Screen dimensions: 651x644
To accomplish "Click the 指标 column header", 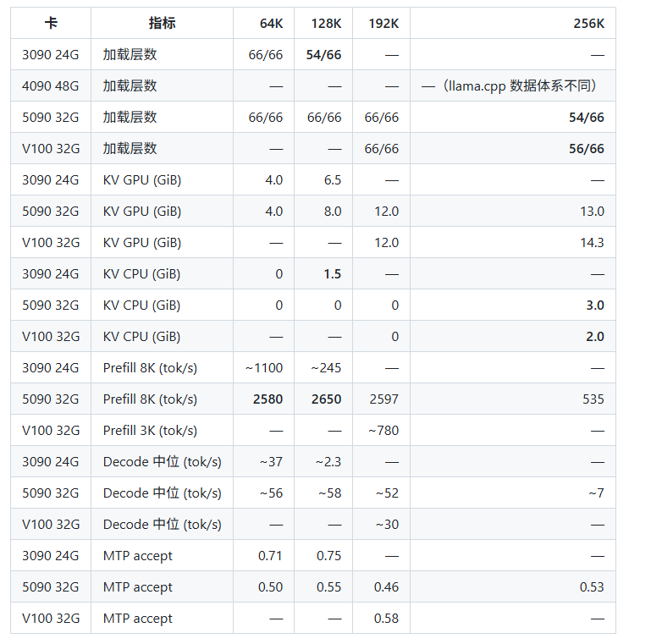I will pyautogui.click(x=162, y=23).
